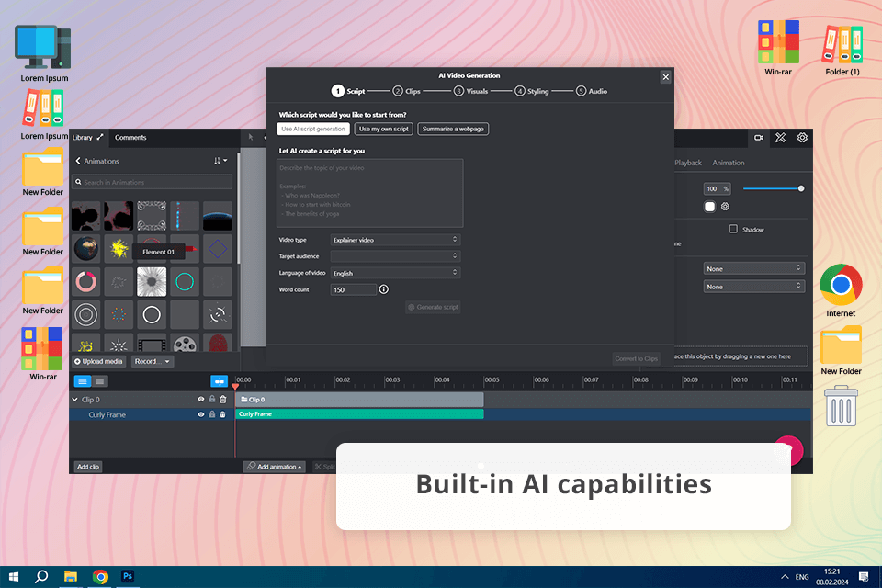This screenshot has width=882, height=588.
Task: Choose Summarize a webpage option
Action: tap(453, 129)
